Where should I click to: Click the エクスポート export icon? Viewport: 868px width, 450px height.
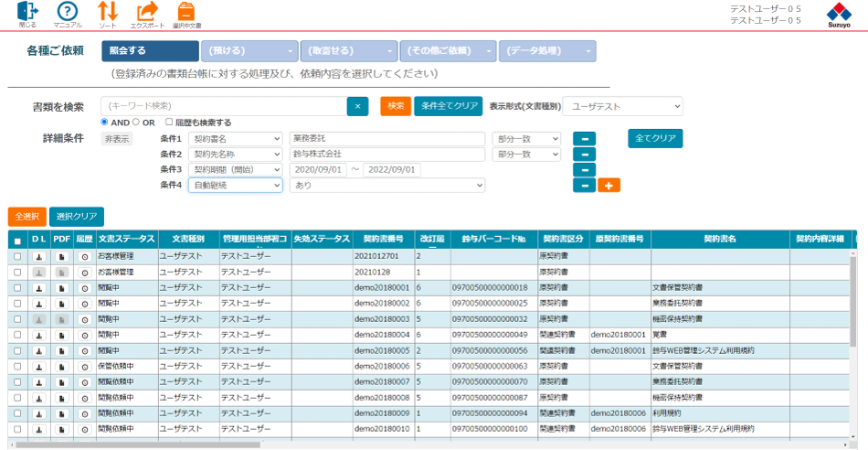tap(146, 12)
